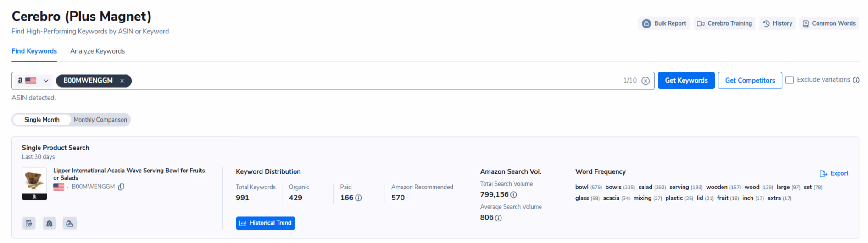Select the Single Month toggle option
The image size is (868, 243).
pos(42,120)
